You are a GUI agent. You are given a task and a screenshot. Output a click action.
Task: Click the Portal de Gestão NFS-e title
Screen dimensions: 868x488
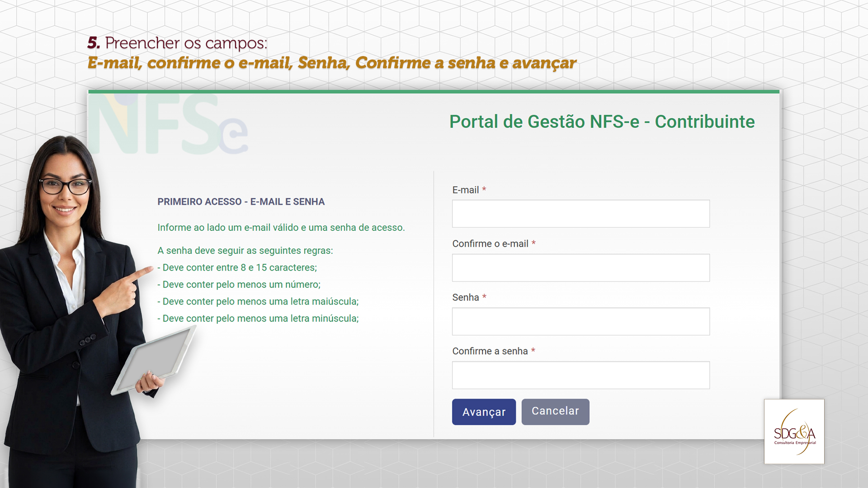pos(602,122)
